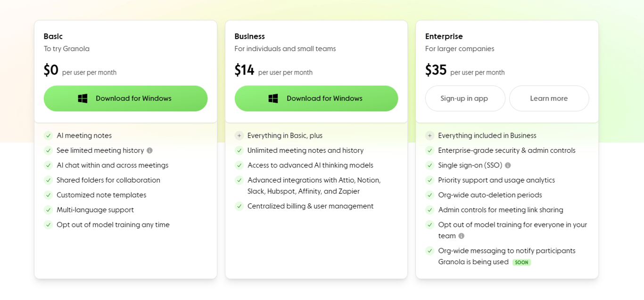Click Windows logo in Business download button
644x300 pixels.
click(273, 99)
